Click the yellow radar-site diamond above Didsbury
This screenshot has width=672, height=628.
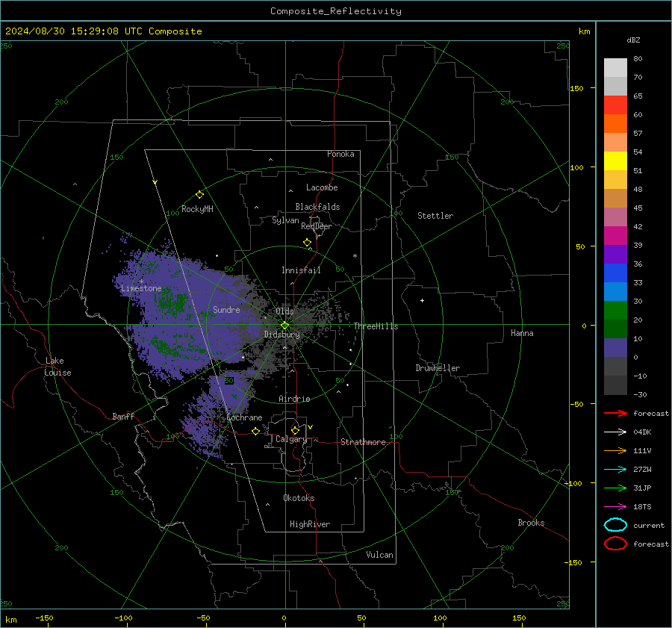(284, 326)
